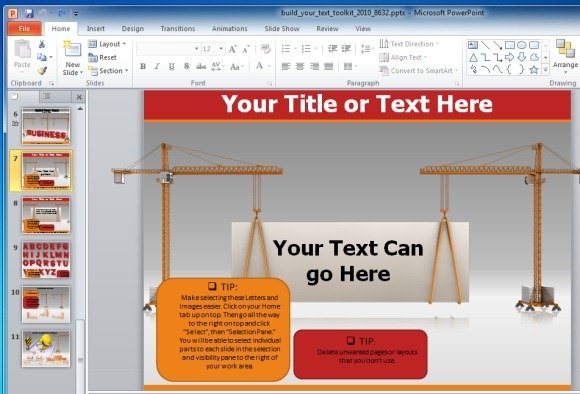Viewport: 580px width, 394px height.
Task: Select slide 11 thumbnail
Action: pyautogui.click(x=46, y=348)
